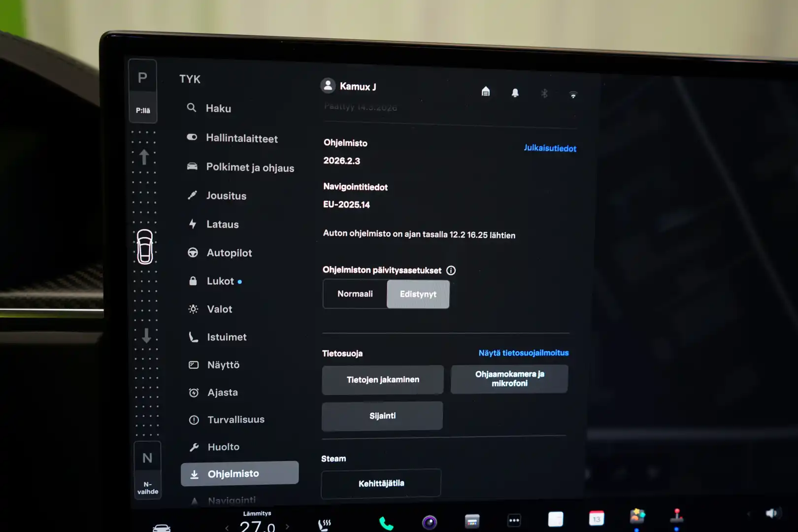Open the Wi-Fi status icon
The width and height of the screenshot is (798, 532).
573,95
